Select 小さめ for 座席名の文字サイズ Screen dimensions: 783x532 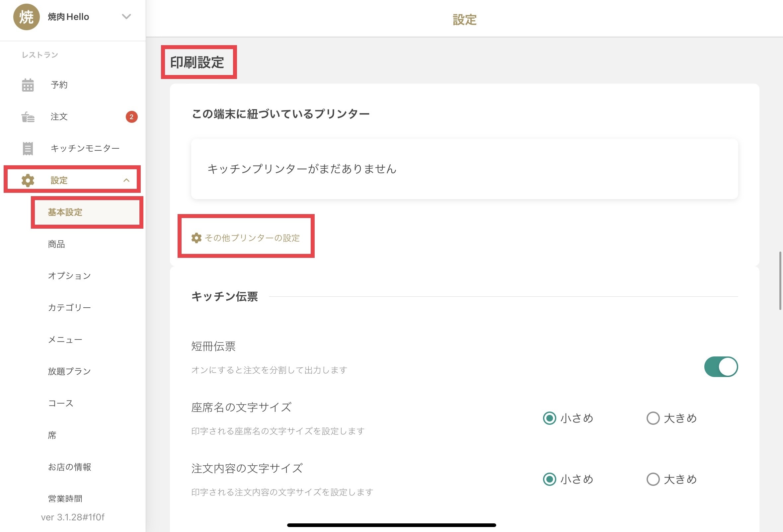coord(550,418)
